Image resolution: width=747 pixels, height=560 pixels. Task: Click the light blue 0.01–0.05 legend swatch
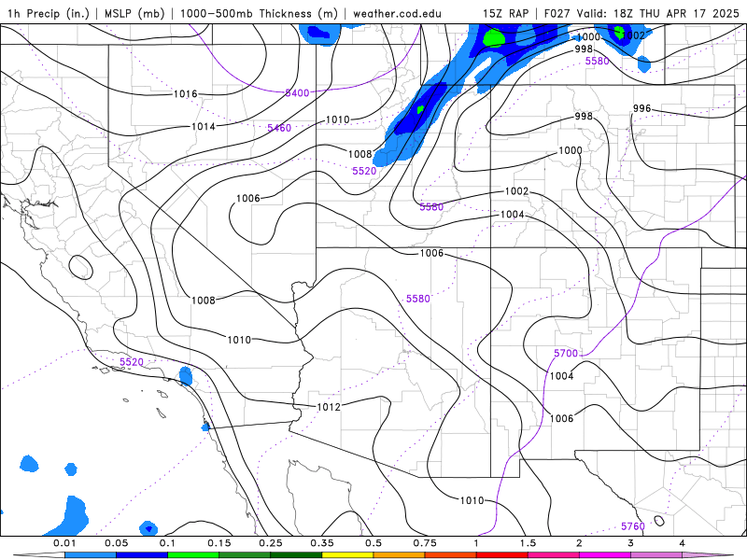(x=91, y=555)
